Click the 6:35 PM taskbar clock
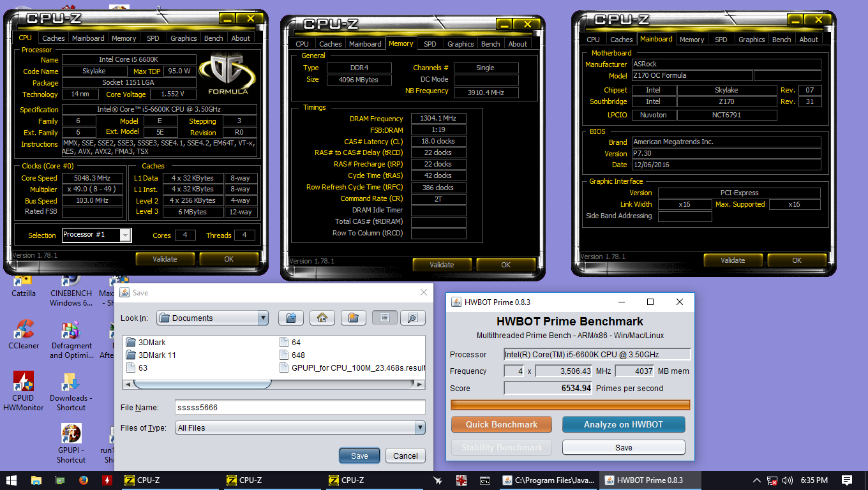This screenshot has height=490, width=868. coord(814,480)
